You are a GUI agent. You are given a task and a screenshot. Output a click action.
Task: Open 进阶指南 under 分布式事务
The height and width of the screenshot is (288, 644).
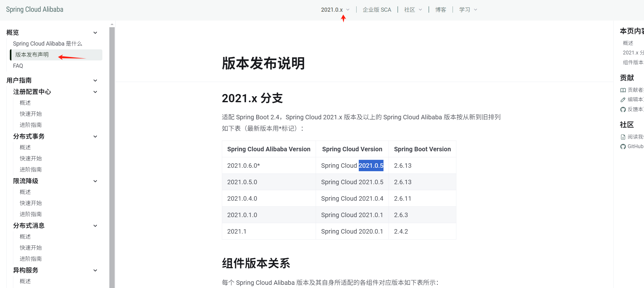click(31, 170)
